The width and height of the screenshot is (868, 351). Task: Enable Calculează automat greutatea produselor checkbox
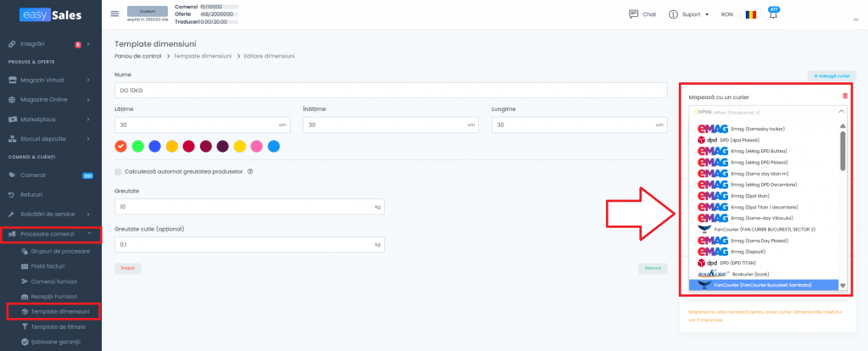pyautogui.click(x=118, y=171)
